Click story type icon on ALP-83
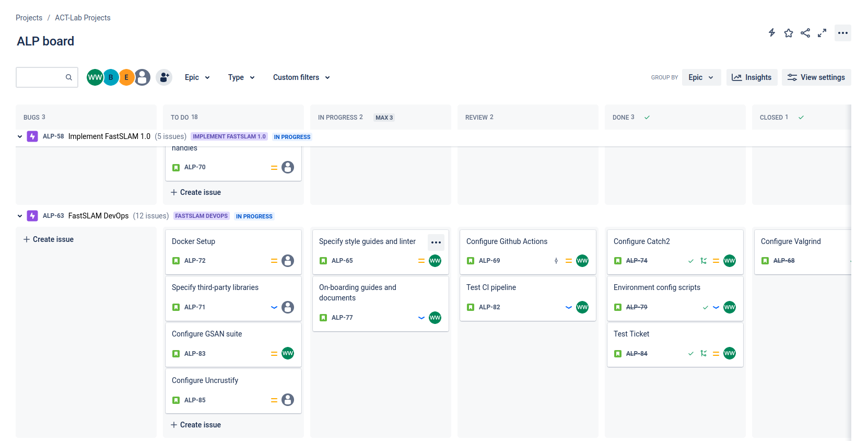This screenshot has height=441, width=868. 176,354
